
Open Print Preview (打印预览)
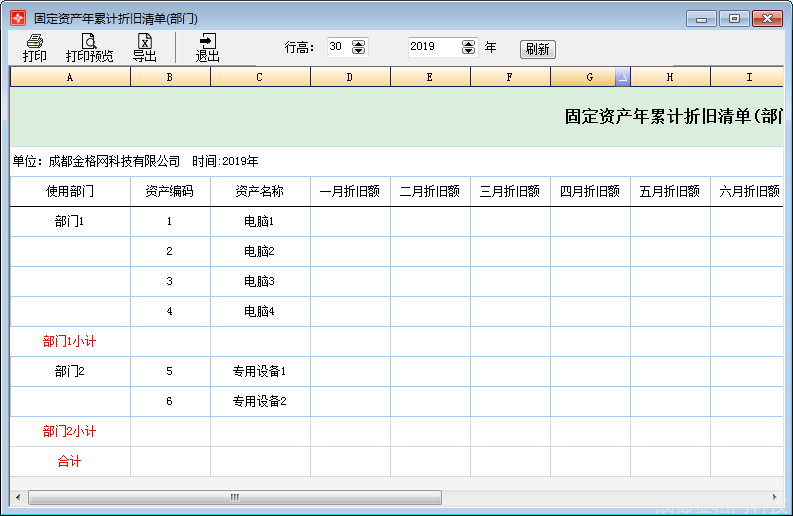[x=89, y=42]
